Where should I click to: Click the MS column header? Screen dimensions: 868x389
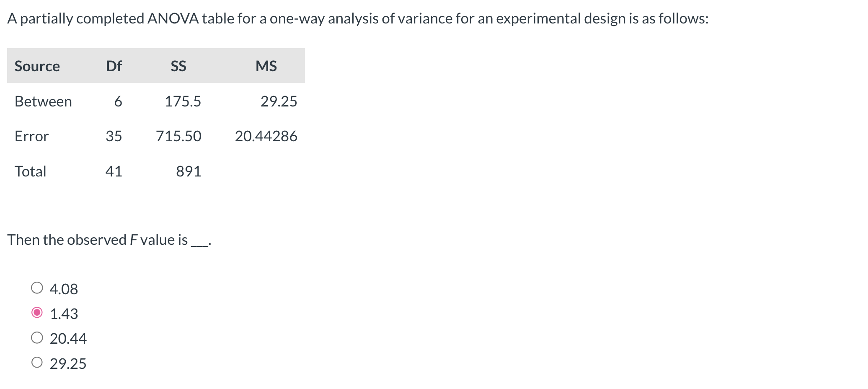pos(266,66)
